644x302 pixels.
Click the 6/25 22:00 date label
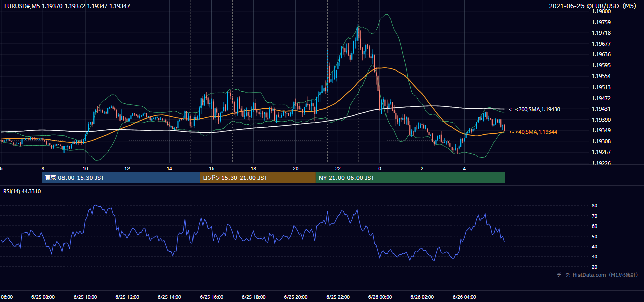coord(338,297)
